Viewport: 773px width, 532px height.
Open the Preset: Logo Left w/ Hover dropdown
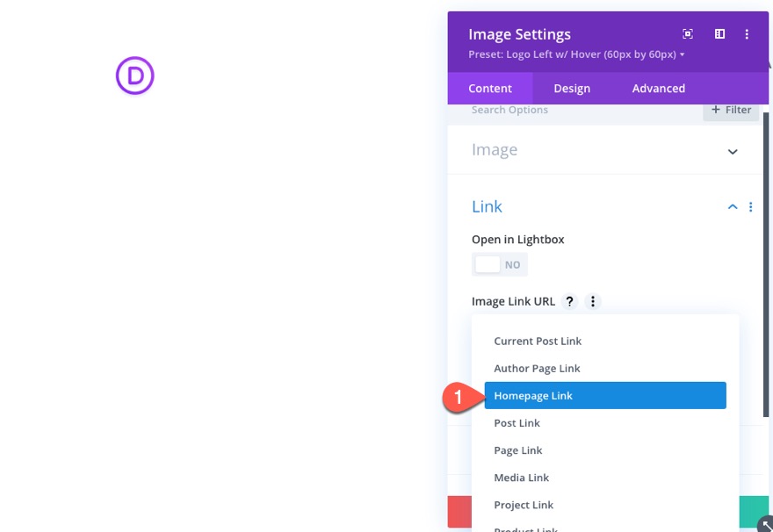pyautogui.click(x=575, y=54)
